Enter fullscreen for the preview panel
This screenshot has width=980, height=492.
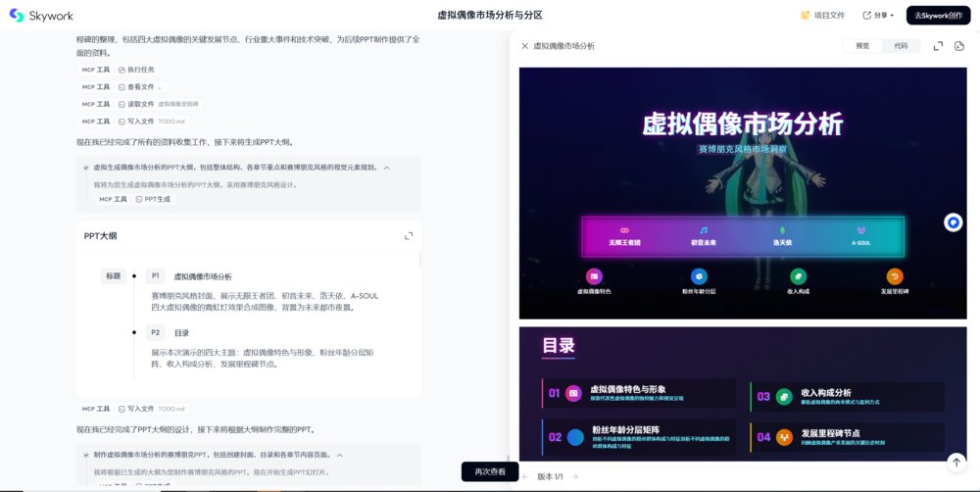(x=938, y=46)
